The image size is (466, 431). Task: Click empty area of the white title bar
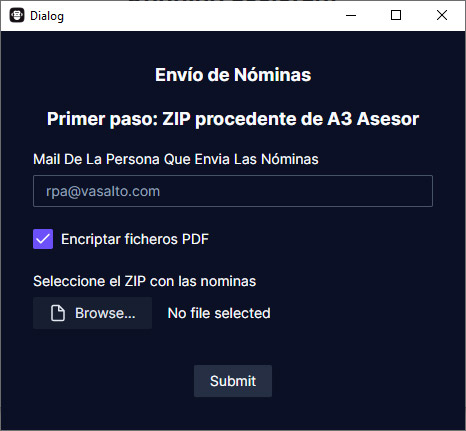point(200,16)
